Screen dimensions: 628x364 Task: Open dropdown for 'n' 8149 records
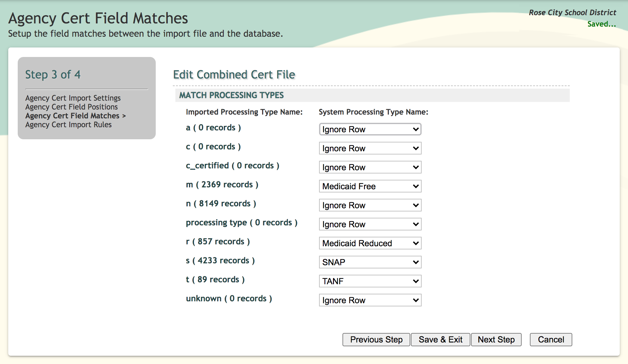click(x=370, y=205)
